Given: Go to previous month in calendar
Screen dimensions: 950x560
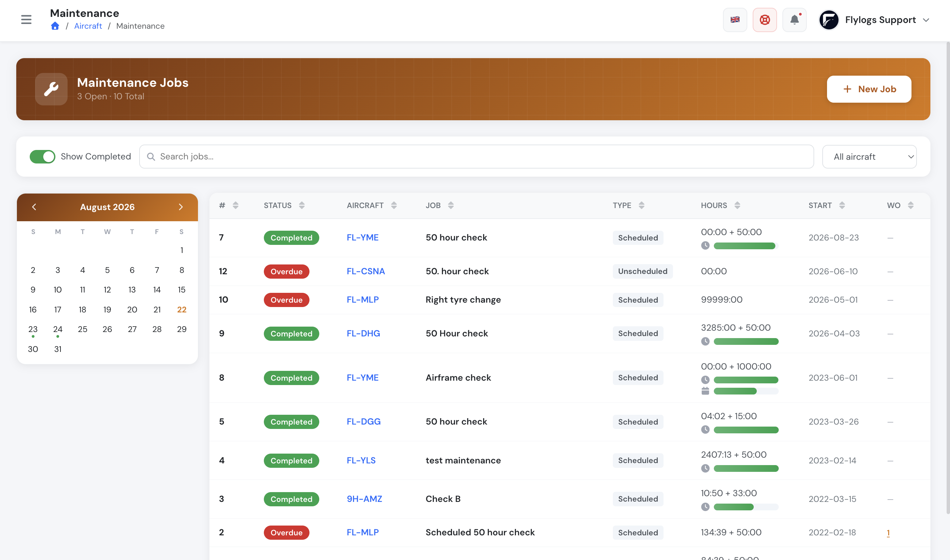Looking at the screenshot, I should coord(34,207).
